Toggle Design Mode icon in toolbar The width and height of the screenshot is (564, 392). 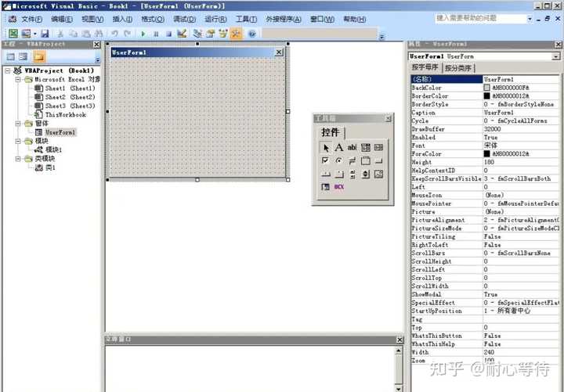pyautogui.click(x=182, y=34)
